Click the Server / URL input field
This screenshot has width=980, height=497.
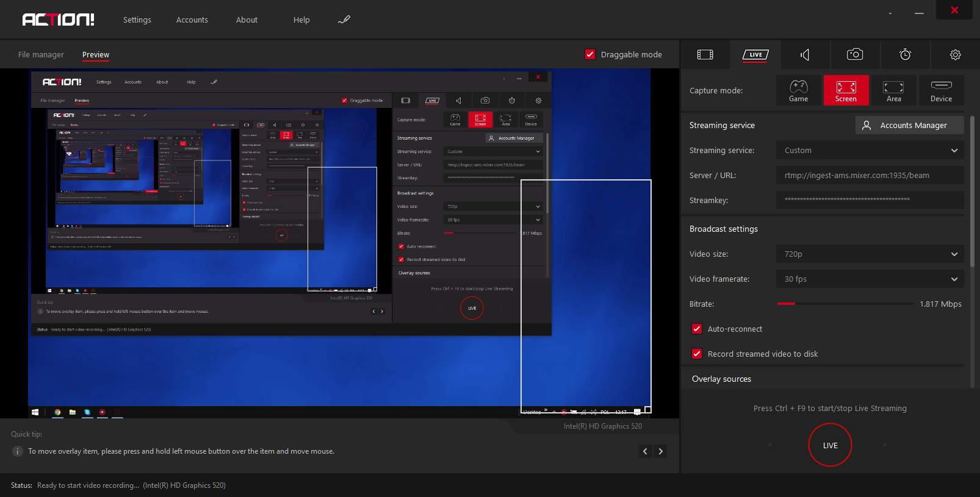(870, 175)
